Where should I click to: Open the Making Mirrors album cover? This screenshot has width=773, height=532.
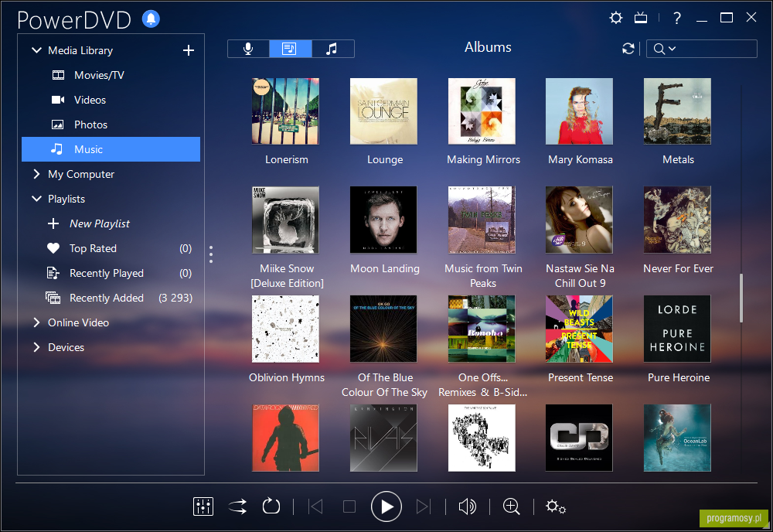(x=482, y=111)
